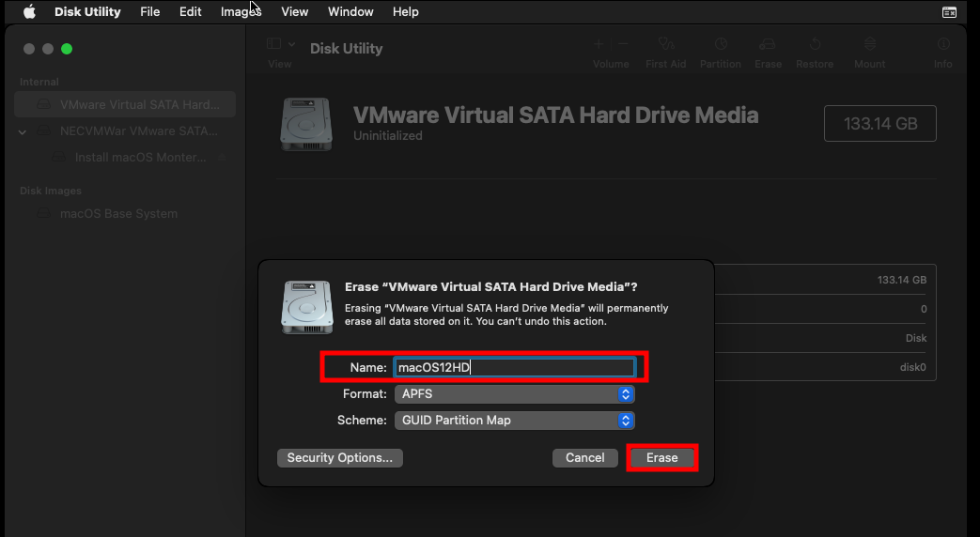The height and width of the screenshot is (537, 980).
Task: Click the add Volume plus icon
Action: point(599,44)
